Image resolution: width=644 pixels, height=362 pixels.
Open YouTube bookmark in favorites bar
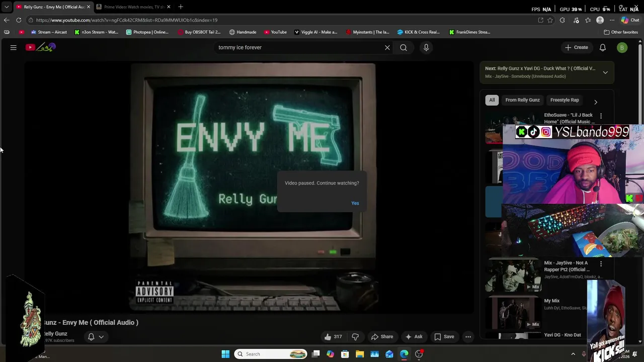tap(275, 32)
